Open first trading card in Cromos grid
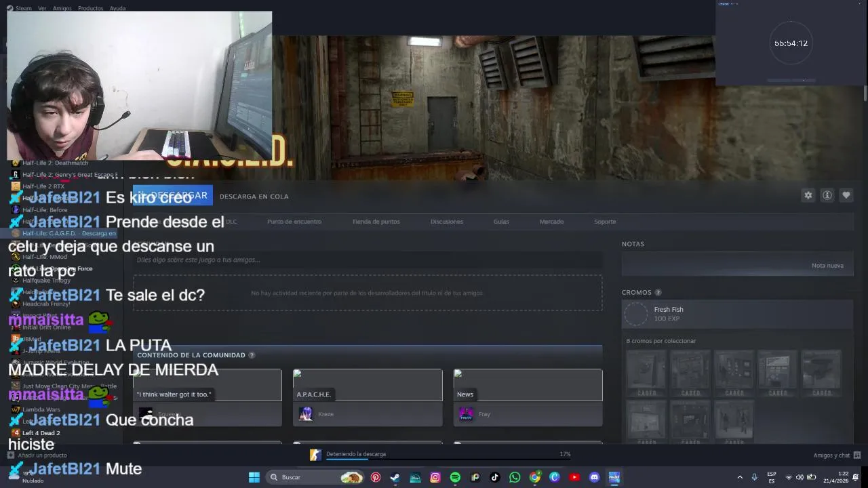868x488 pixels. tap(646, 372)
